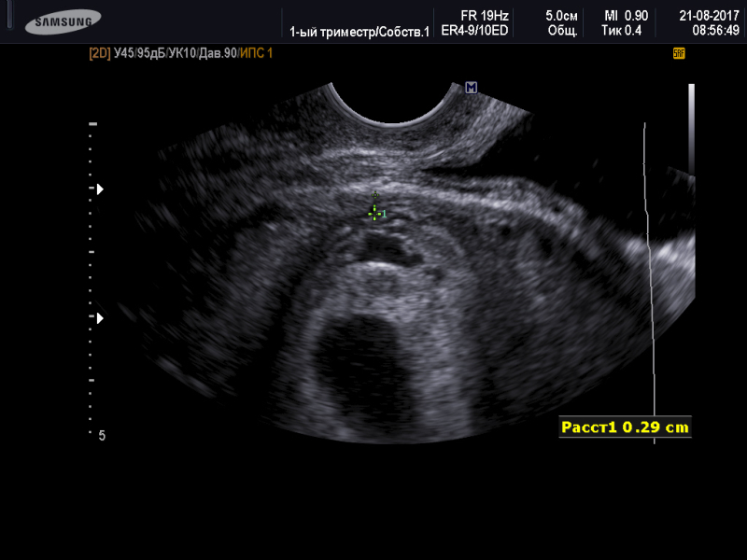
Task: Click the M orientation marker
Action: [x=472, y=87]
